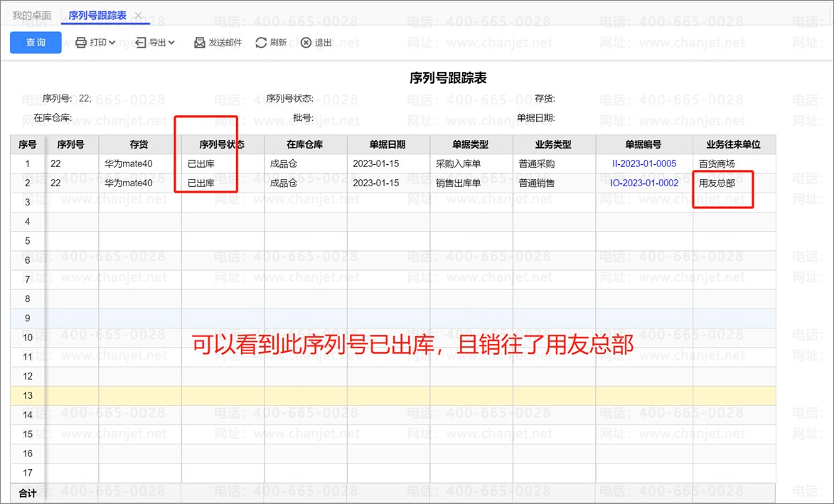Click the 导出 export icon
834x504 pixels.
(x=140, y=43)
